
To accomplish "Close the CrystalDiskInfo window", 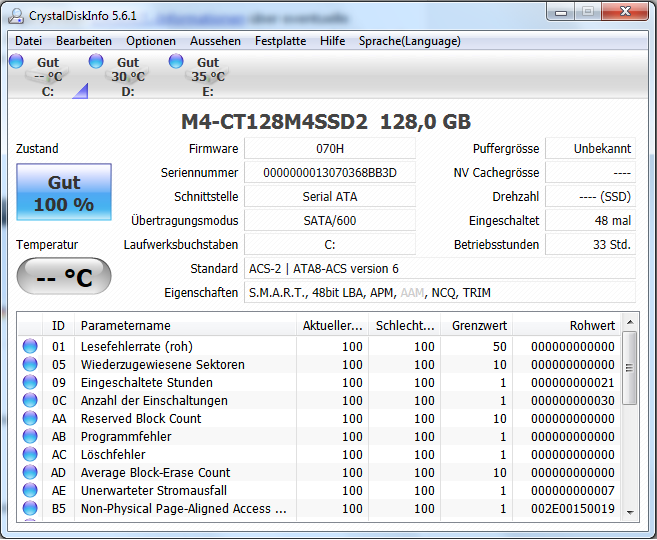I will 625,12.
